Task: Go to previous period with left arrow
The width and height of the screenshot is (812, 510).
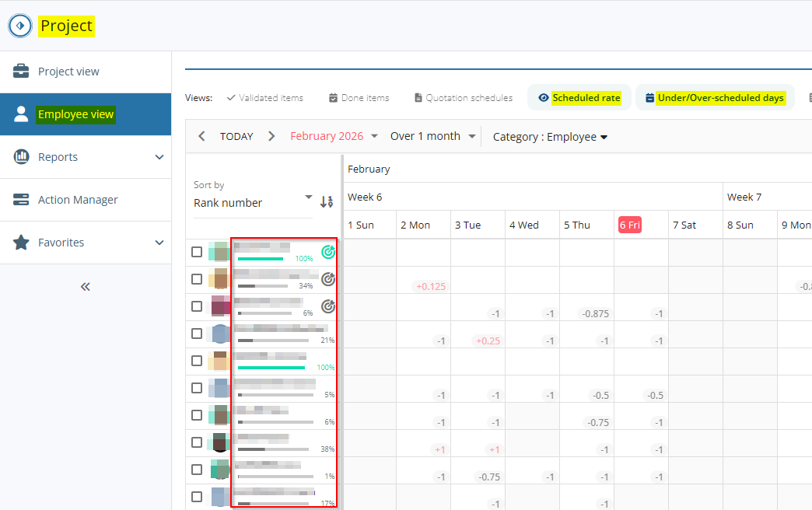Action: (202, 136)
